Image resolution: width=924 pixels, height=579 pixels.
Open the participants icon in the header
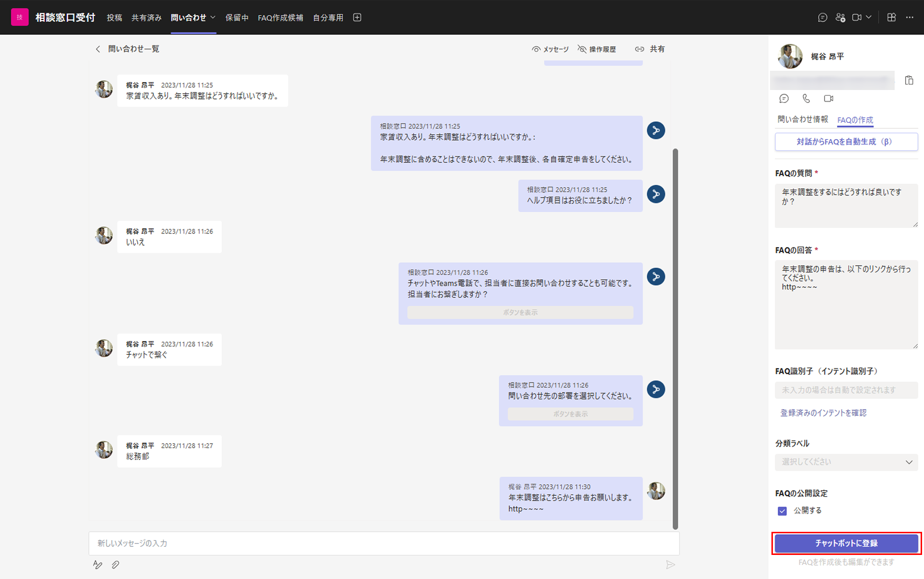840,17
